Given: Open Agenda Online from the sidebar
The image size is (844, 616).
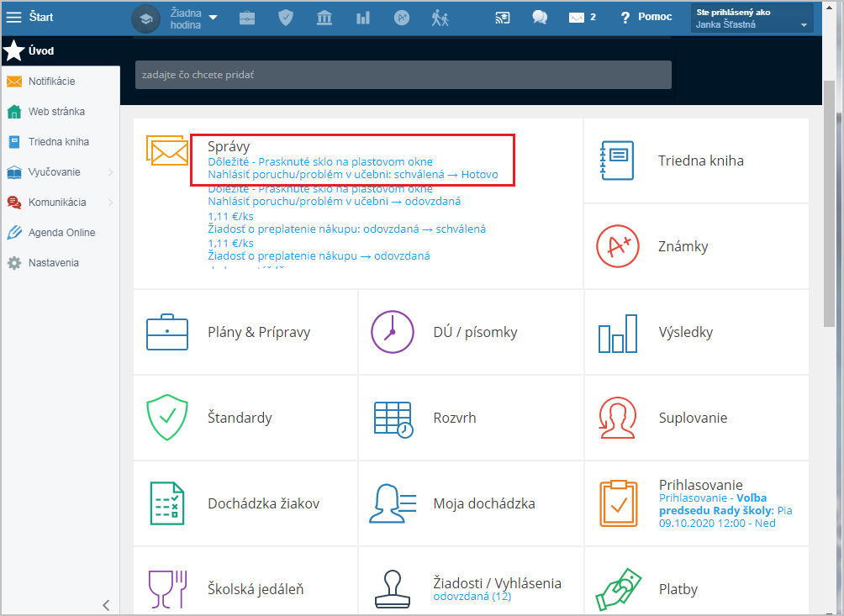Looking at the screenshot, I should click(61, 233).
